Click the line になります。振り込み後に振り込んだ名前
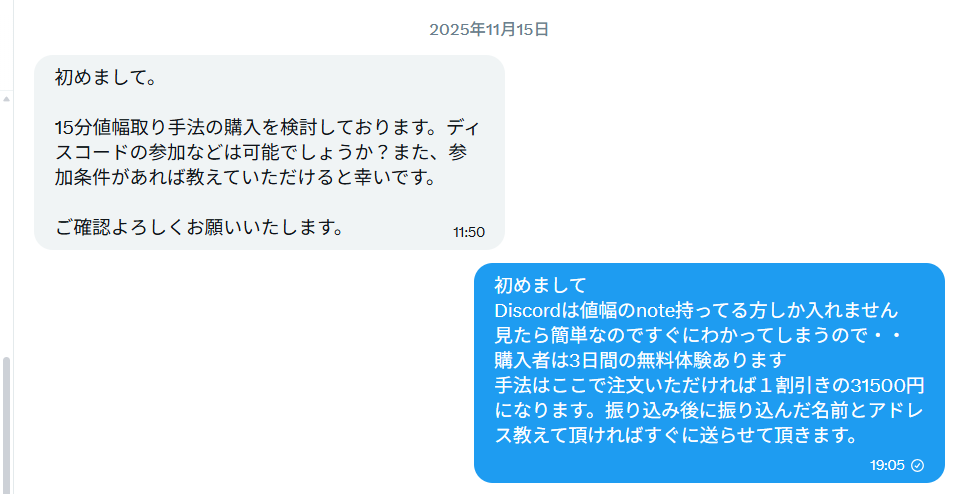The width and height of the screenshot is (967, 494). click(x=709, y=410)
